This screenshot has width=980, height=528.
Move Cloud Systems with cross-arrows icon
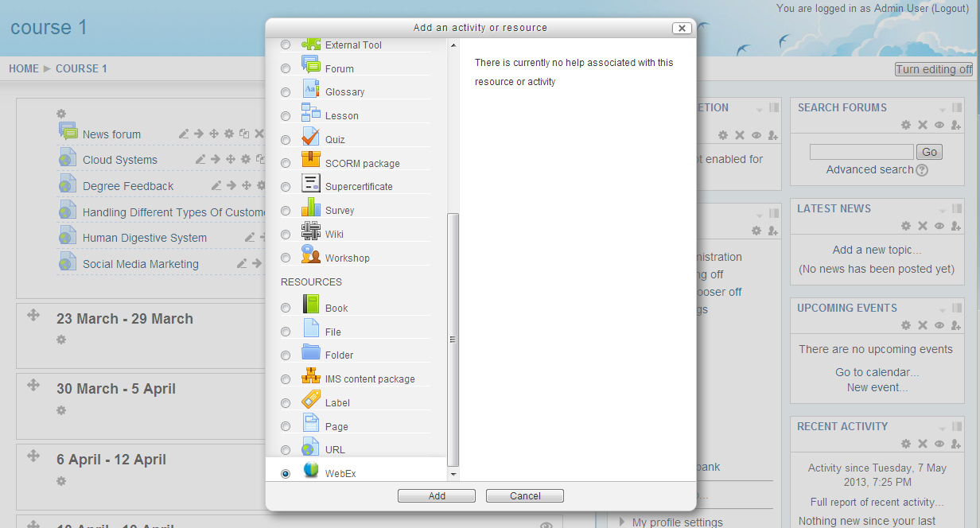[x=231, y=160]
